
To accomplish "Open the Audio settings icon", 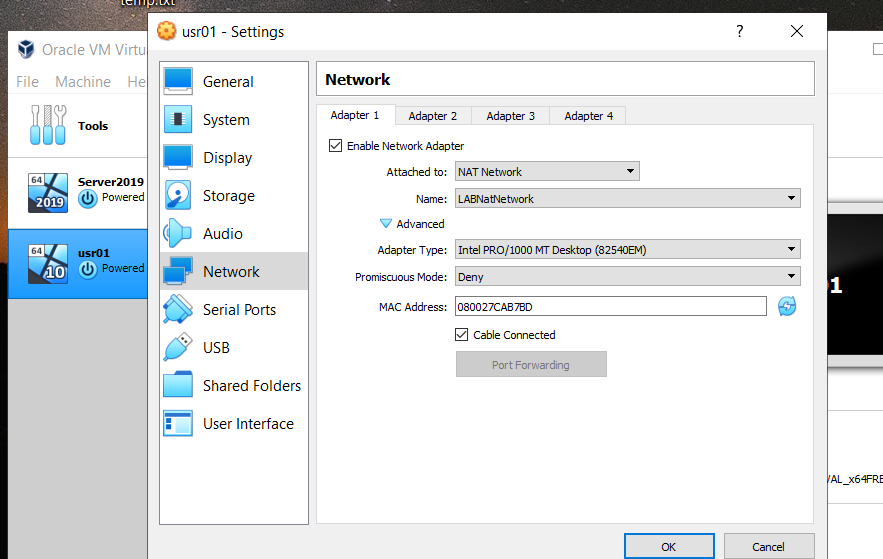I will 178,233.
